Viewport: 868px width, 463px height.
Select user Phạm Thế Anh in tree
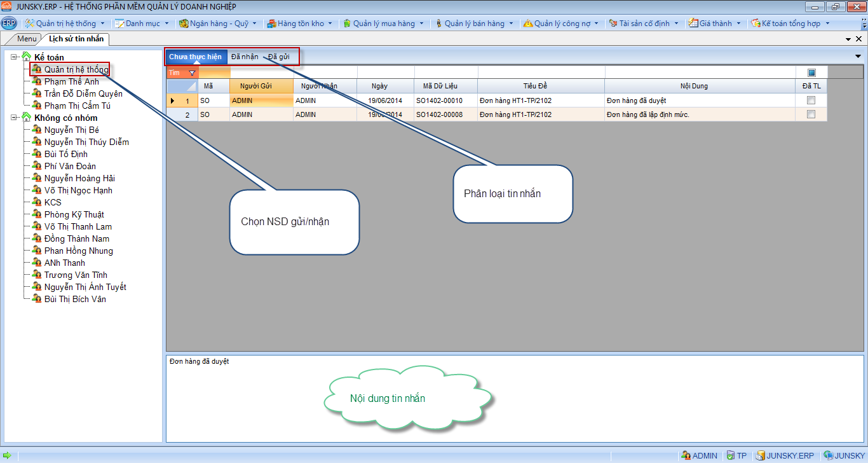[71, 81]
